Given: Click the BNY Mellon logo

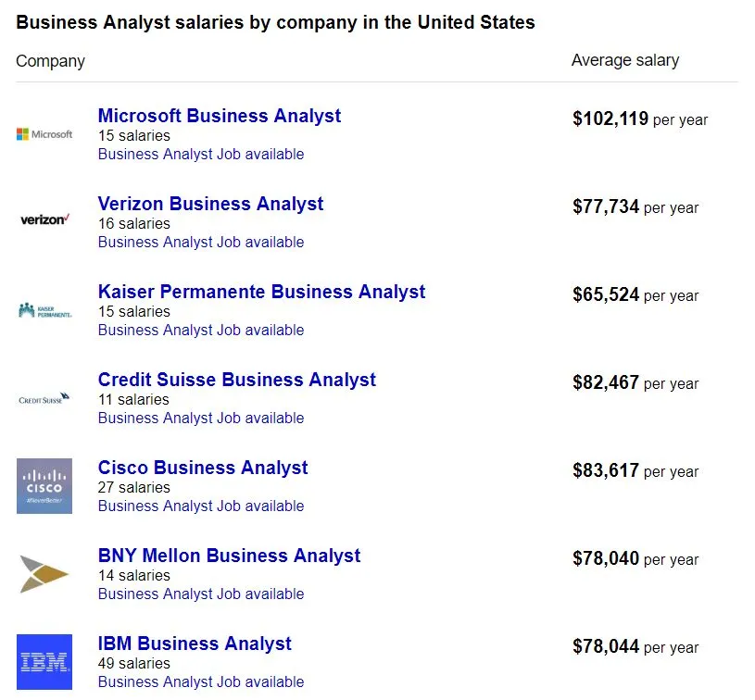Looking at the screenshot, I should (x=44, y=574).
